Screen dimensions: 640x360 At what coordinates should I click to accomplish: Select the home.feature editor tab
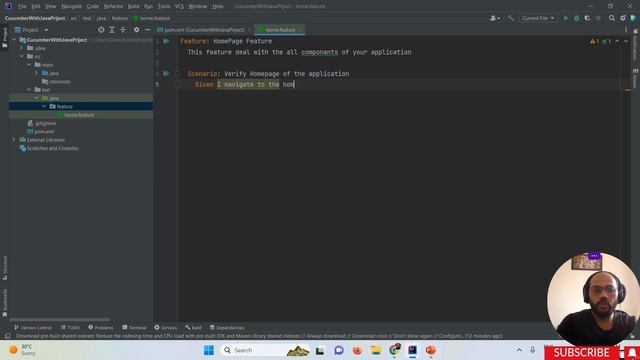tap(280, 30)
